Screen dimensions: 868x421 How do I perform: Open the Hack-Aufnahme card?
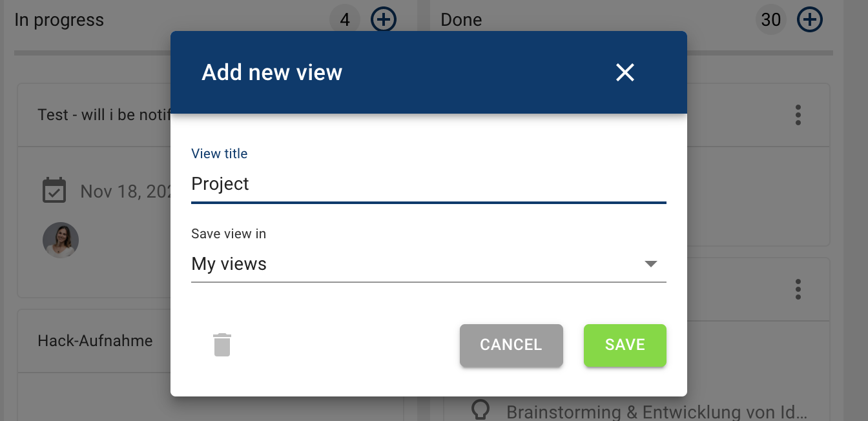pyautogui.click(x=95, y=341)
